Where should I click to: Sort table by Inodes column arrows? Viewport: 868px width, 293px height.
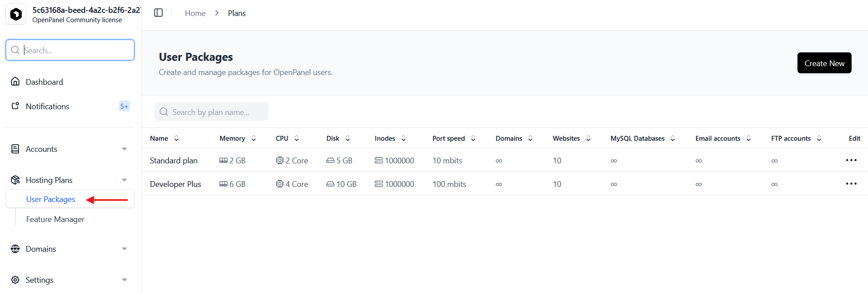tap(404, 139)
